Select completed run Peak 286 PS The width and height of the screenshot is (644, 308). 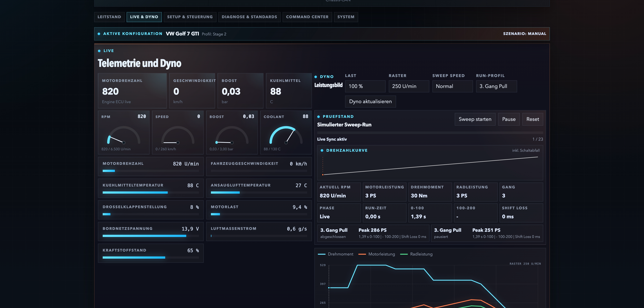373,233
